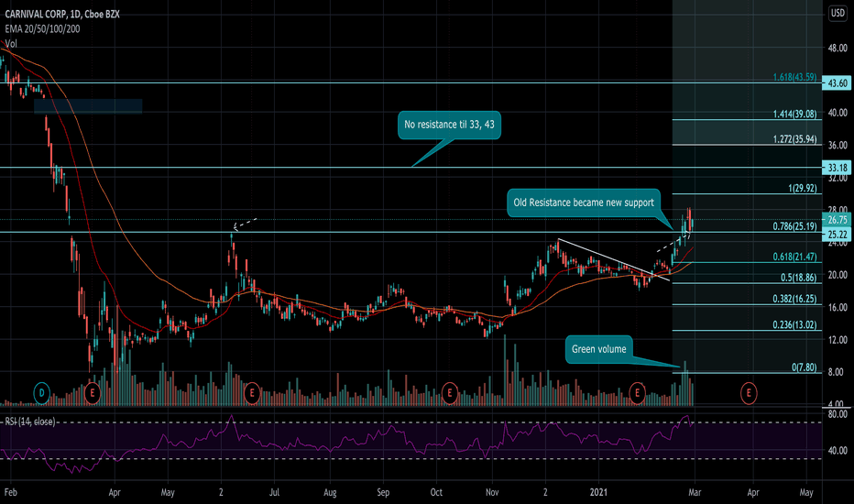This screenshot has height=504, width=854.
Task: Select the 0(7.80) Fibonacci level label
Action: (804, 367)
